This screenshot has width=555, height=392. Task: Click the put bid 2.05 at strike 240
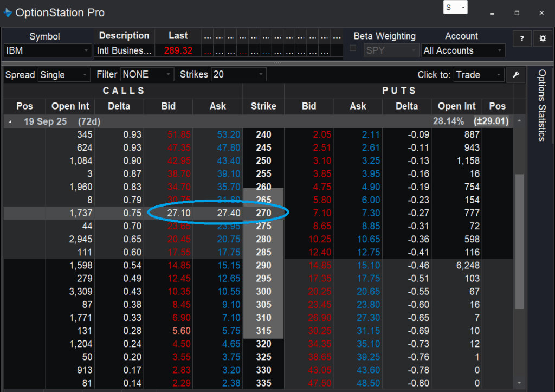coord(322,134)
